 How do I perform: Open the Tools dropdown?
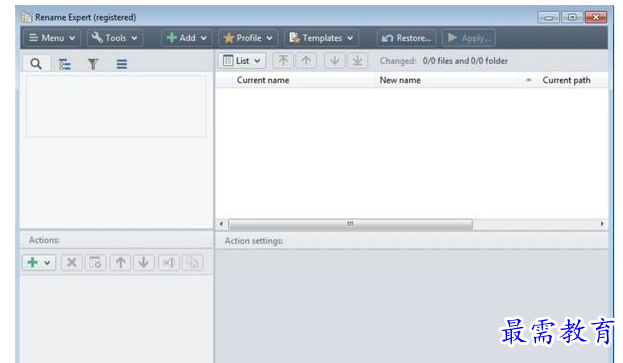pos(114,38)
